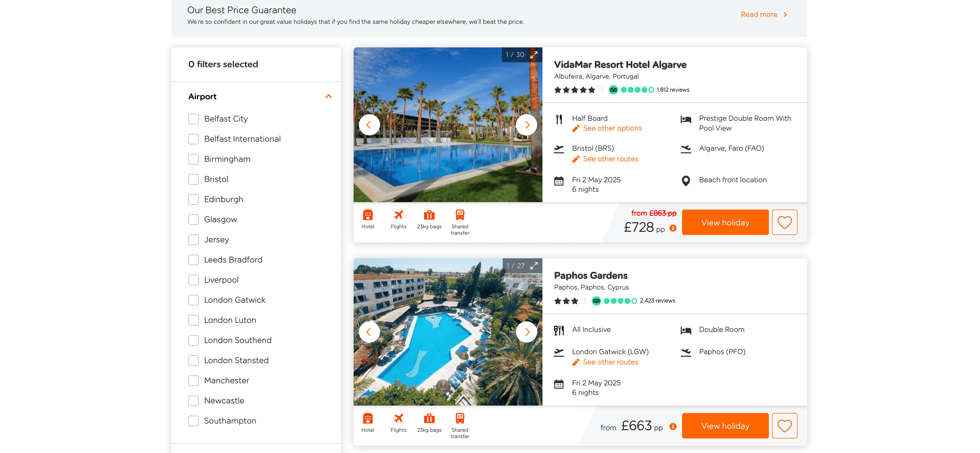
Task: Open price info icon beside £663
Action: [673, 427]
